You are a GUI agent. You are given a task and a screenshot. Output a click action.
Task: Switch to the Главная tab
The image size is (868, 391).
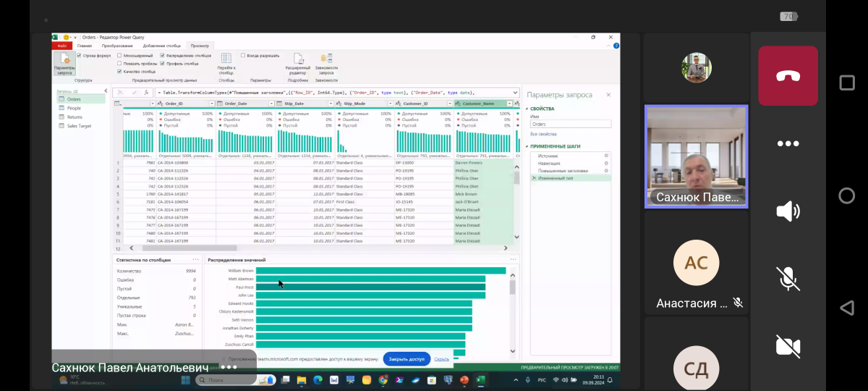pyautogui.click(x=85, y=45)
